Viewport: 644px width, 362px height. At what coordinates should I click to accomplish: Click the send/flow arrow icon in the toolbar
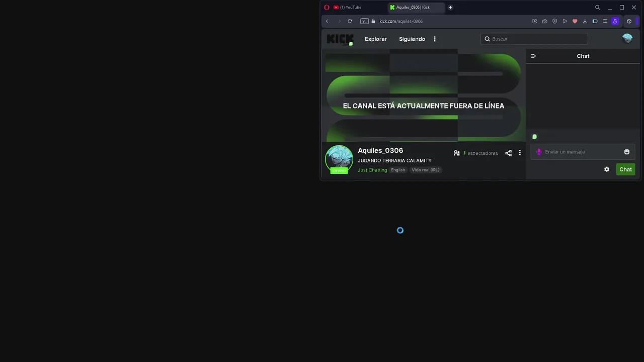point(565,21)
